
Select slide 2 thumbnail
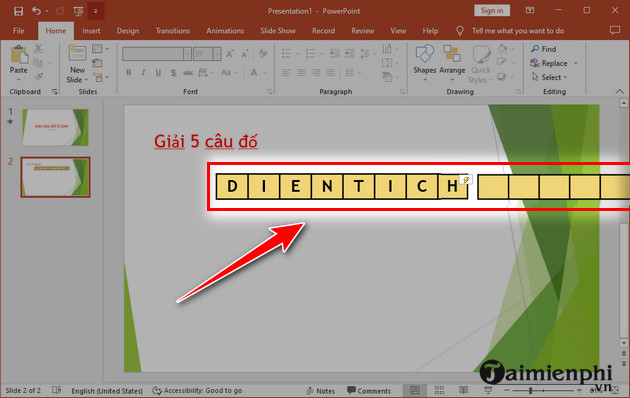point(55,177)
